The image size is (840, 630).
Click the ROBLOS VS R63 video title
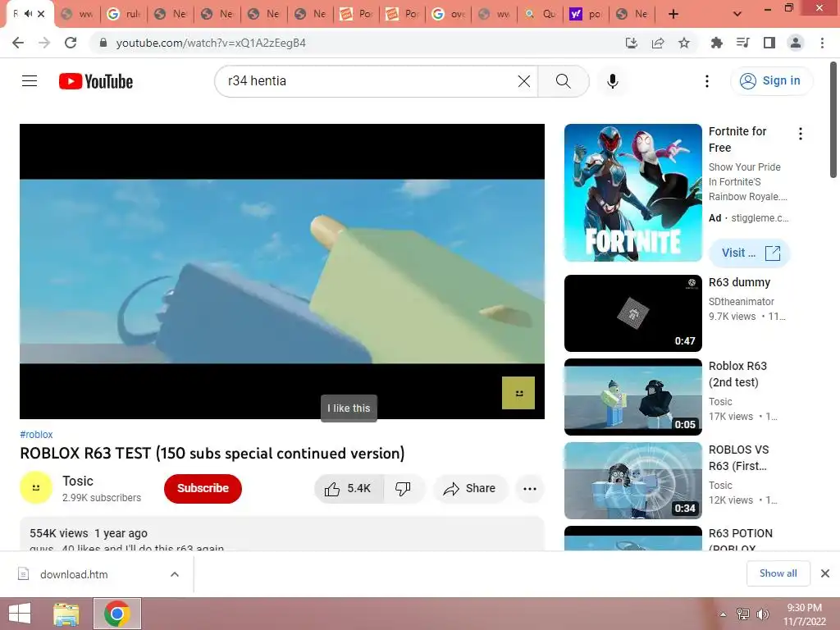pyautogui.click(x=738, y=458)
